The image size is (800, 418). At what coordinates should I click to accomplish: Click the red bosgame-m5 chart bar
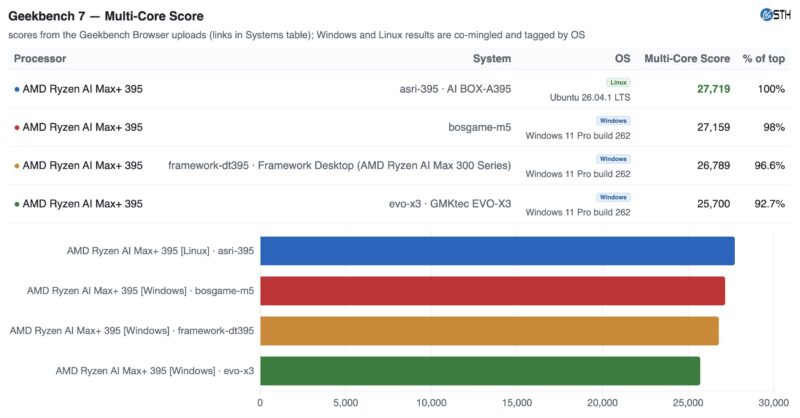[492, 291]
